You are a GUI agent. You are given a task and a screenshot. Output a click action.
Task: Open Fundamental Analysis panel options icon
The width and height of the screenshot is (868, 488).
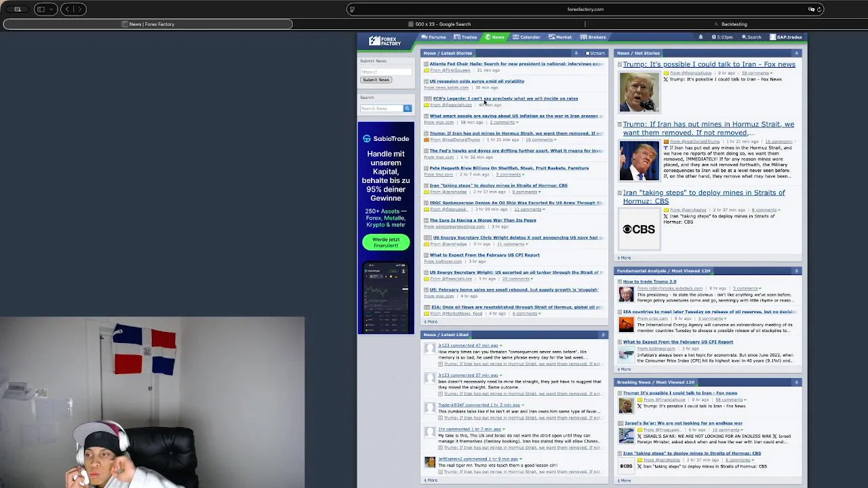(x=797, y=271)
